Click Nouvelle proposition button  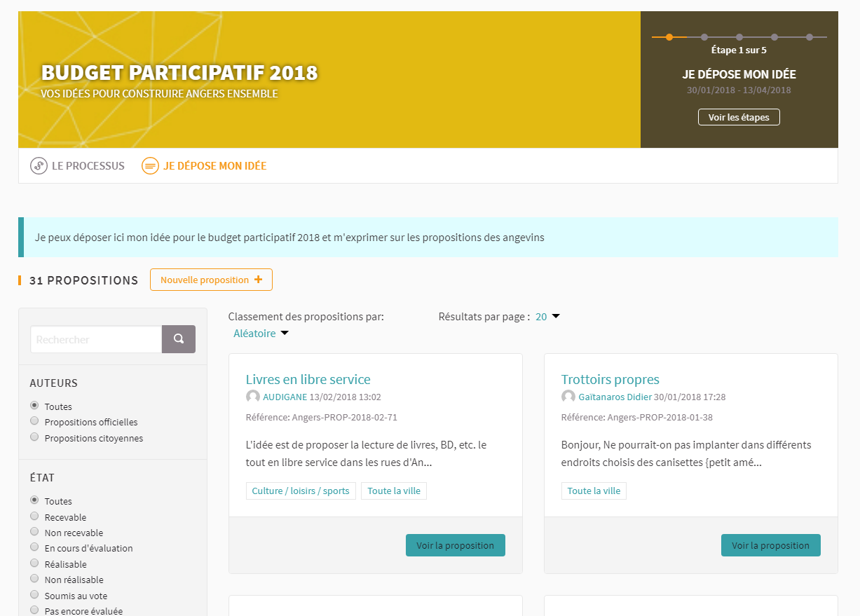pyautogui.click(x=211, y=280)
